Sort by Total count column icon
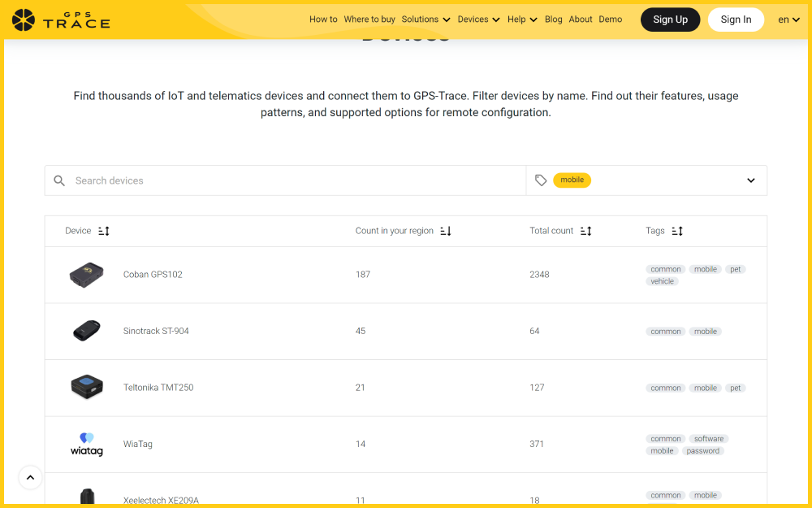Image resolution: width=812 pixels, height=508 pixels. [x=586, y=231]
